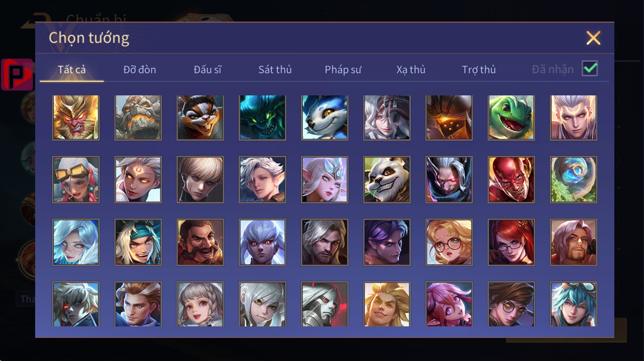
Task: Open the Sát thủ tab
Action: 275,69
